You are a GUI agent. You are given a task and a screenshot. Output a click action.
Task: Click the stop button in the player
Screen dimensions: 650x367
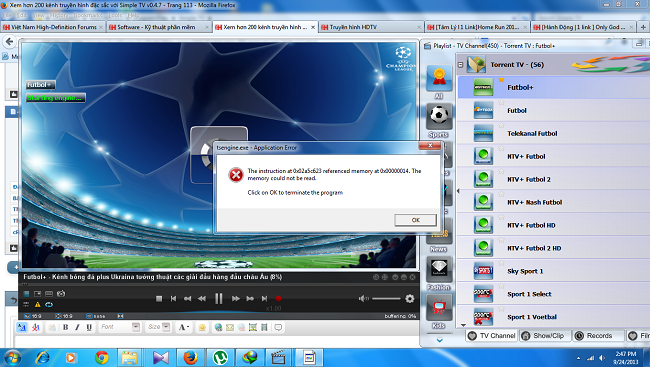159,299
